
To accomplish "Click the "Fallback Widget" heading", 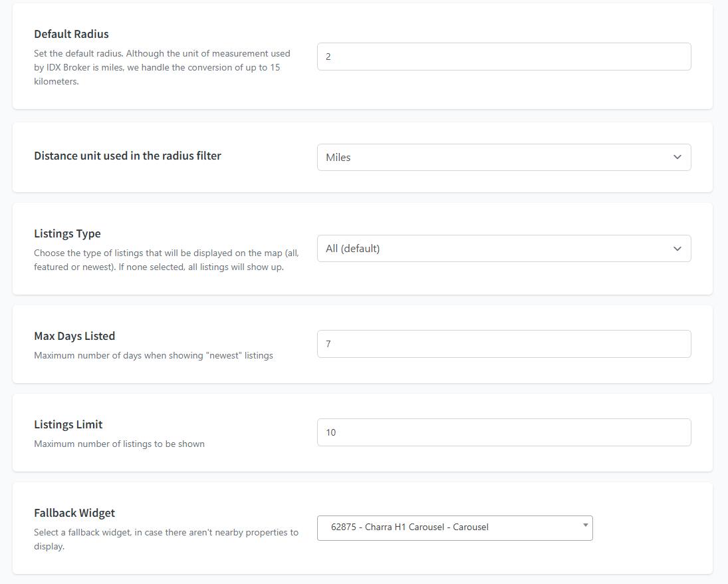I will click(x=74, y=513).
